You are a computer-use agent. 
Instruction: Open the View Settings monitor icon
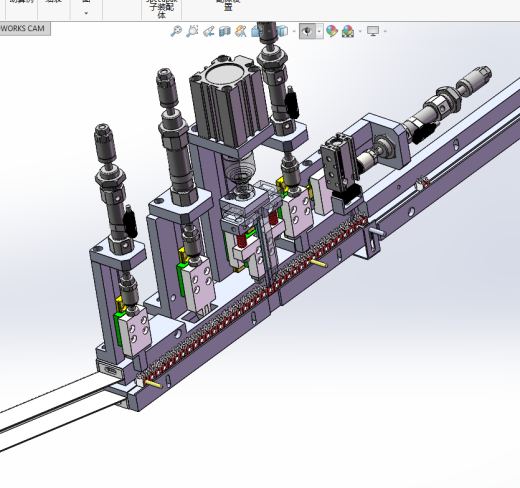(x=373, y=31)
